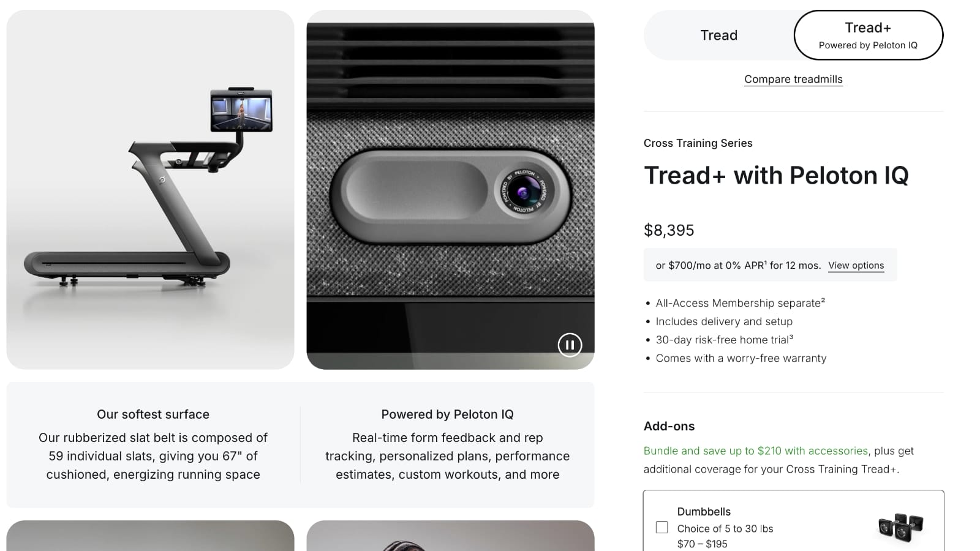980x551 pixels.
Task: Click the Our softest surface feature card
Action: coord(153,444)
